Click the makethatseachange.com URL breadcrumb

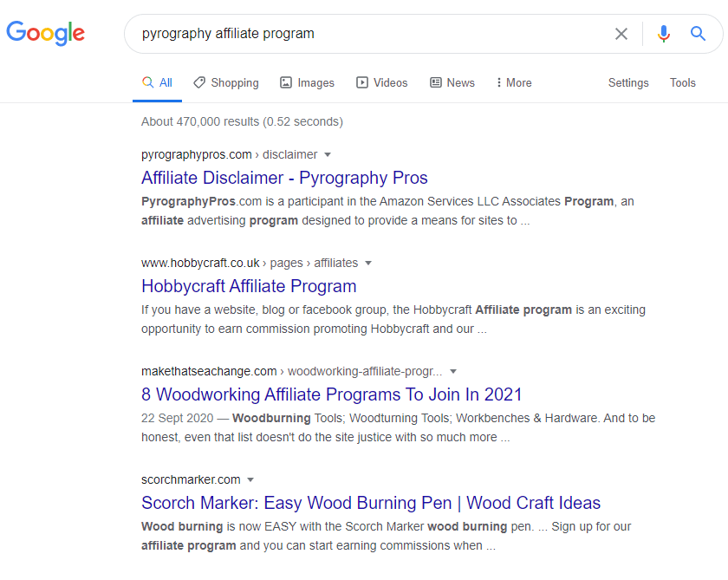[292, 371]
